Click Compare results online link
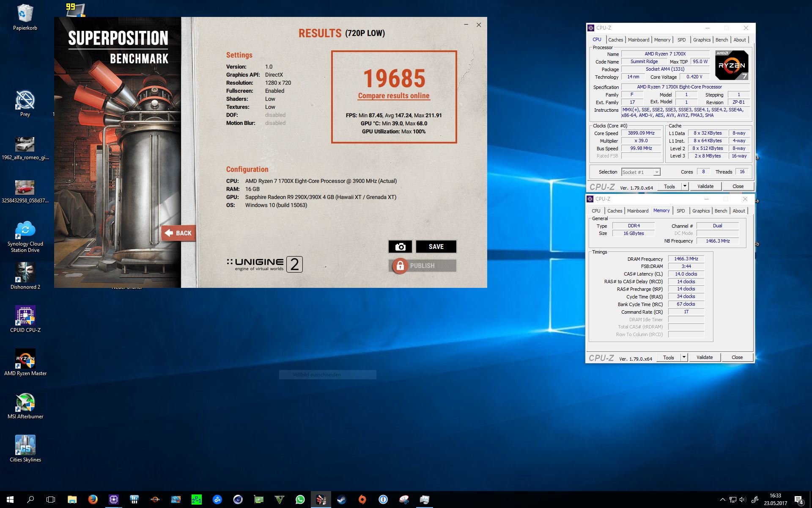The image size is (812, 508). [x=394, y=96]
